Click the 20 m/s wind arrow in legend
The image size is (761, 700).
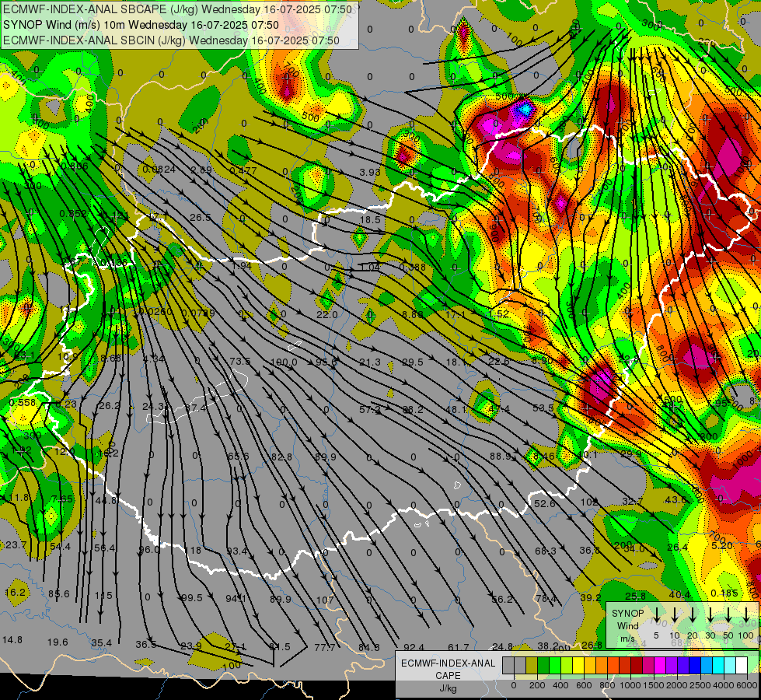693,614
